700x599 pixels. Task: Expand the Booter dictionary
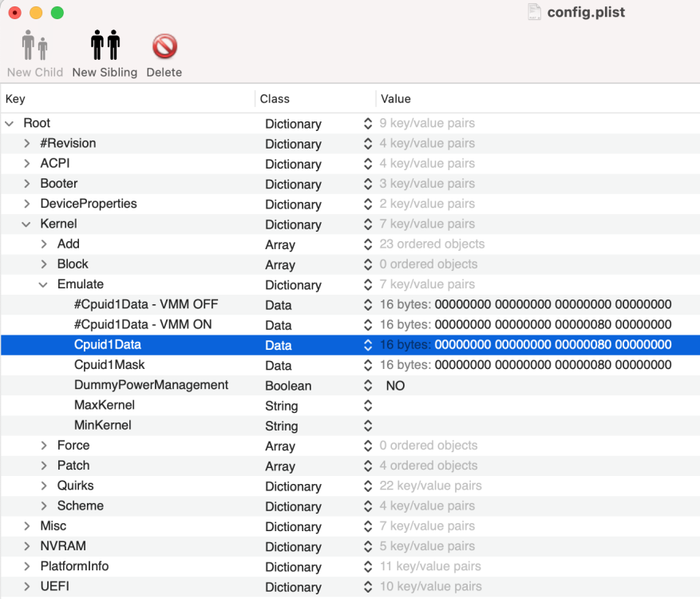(27, 184)
